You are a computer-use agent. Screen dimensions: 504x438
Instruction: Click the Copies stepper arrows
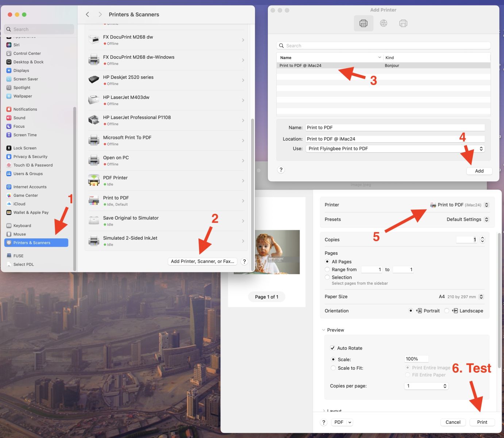pos(482,240)
